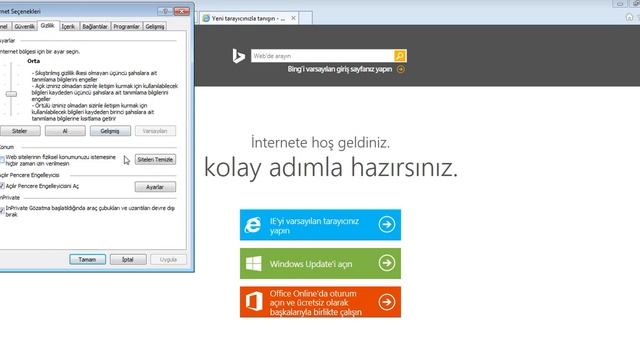The height and width of the screenshot is (360, 640).
Task: Click the Gelişmiş button under privacy settings
Action: click(110, 131)
